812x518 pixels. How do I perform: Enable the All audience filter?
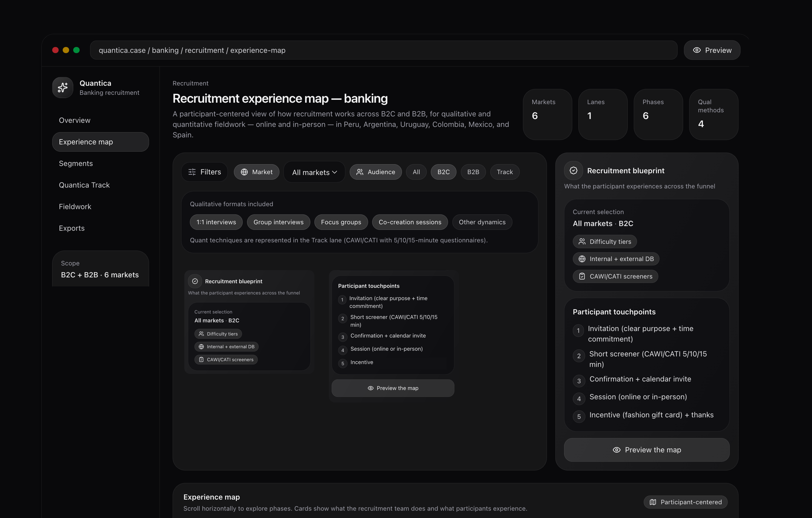click(416, 172)
